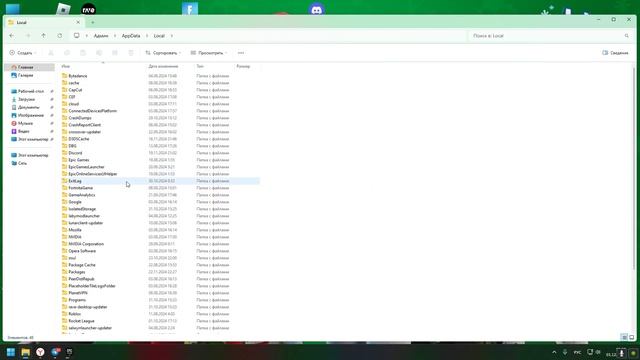Open the Просмотреть dropdown
This screenshot has width=640, height=360.
(209, 53)
